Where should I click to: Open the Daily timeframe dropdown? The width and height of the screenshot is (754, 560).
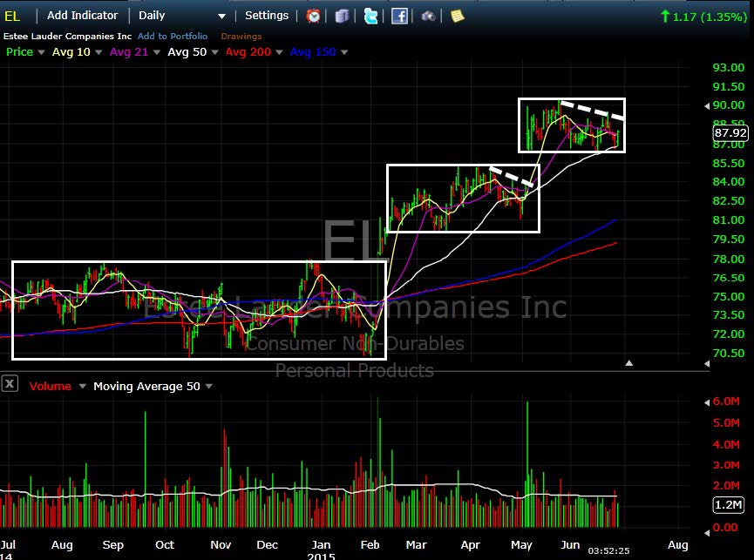pyautogui.click(x=182, y=16)
